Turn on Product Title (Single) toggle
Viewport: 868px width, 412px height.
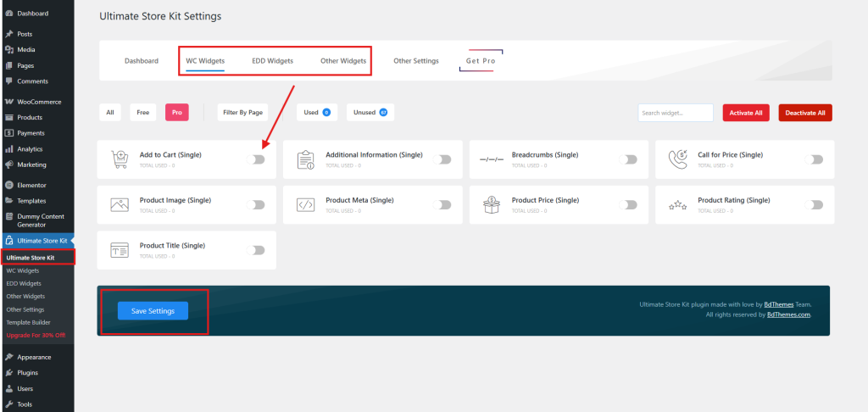tap(256, 250)
